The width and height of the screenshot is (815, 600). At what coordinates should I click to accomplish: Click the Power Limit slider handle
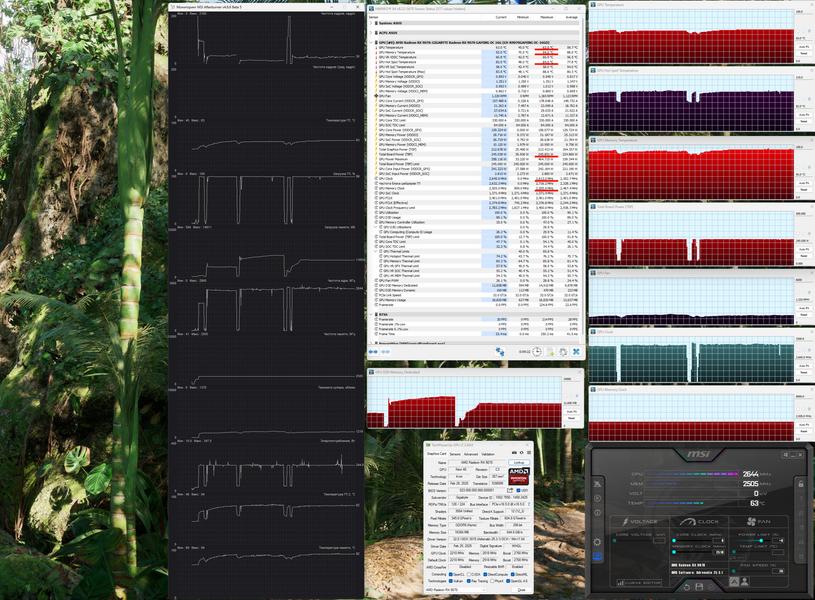761,541
